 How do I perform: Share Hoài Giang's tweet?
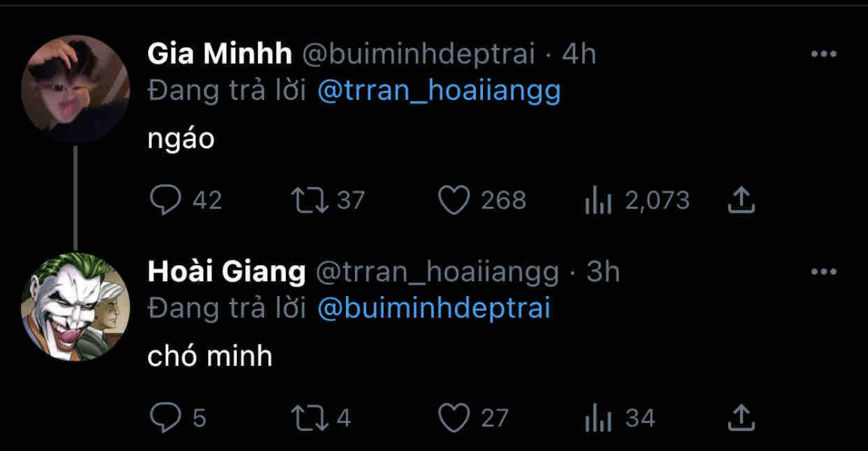[x=741, y=418]
